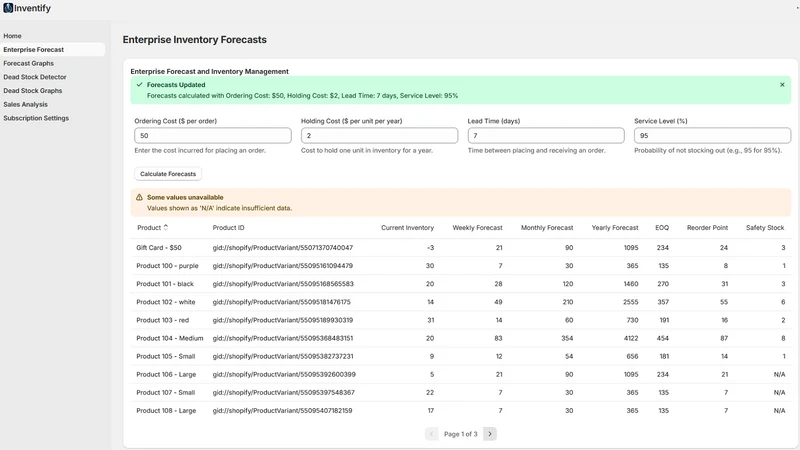The image size is (800, 450).
Task: Click the Some values unavailable warning title
Action: tap(185, 197)
